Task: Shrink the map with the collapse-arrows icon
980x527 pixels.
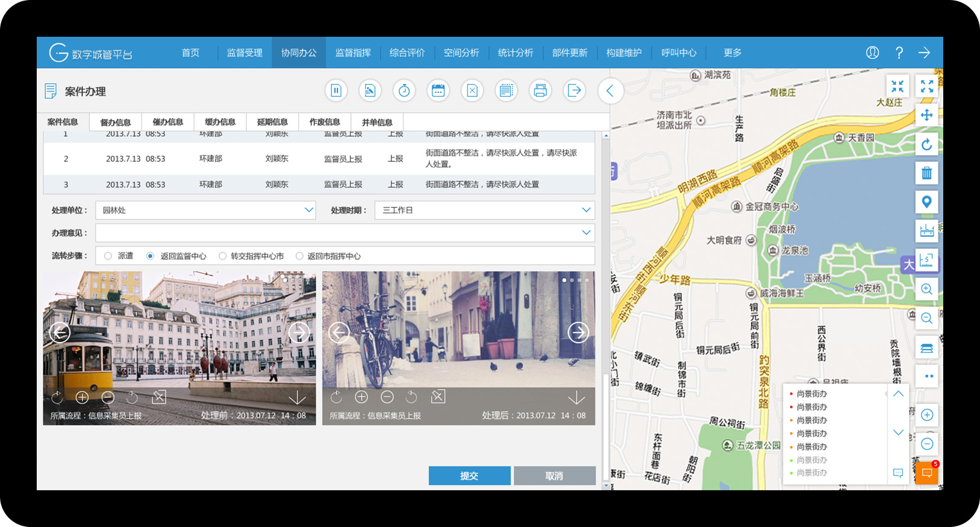Action: 897,86
